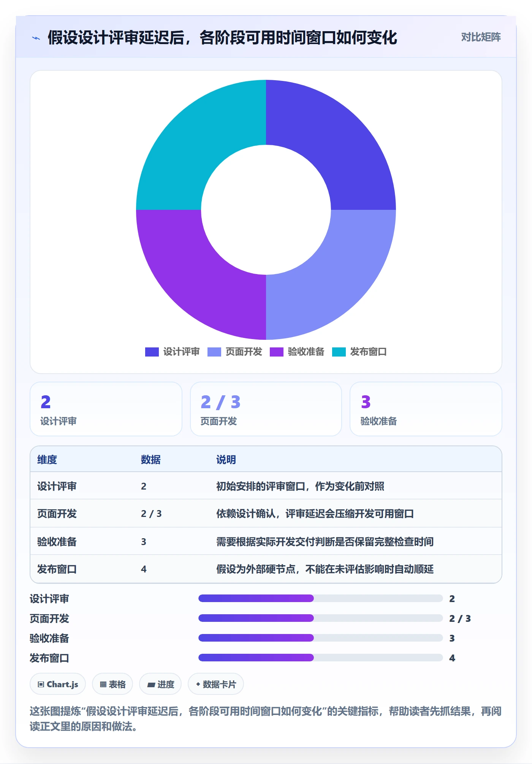Toggle the 发布窗口 legend entry
Screen dimensions: 532x764
(359, 352)
